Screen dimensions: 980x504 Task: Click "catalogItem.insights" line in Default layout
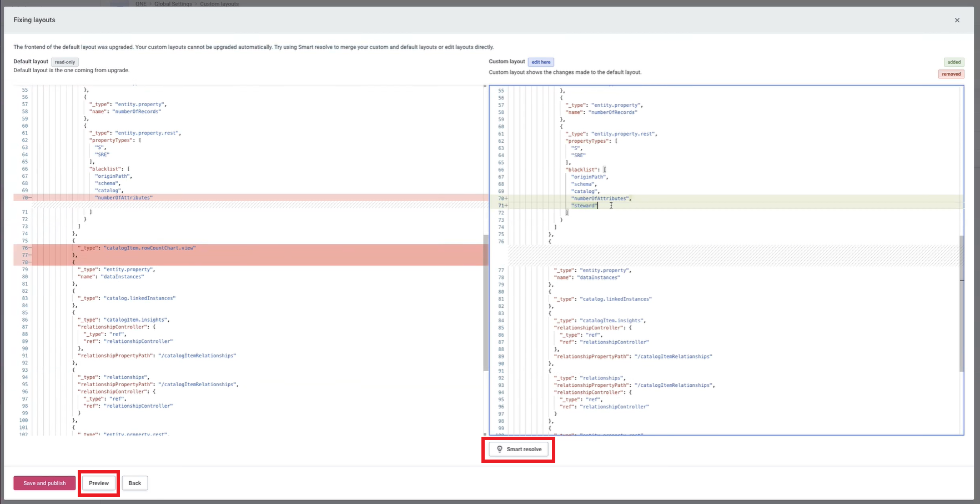click(x=136, y=320)
